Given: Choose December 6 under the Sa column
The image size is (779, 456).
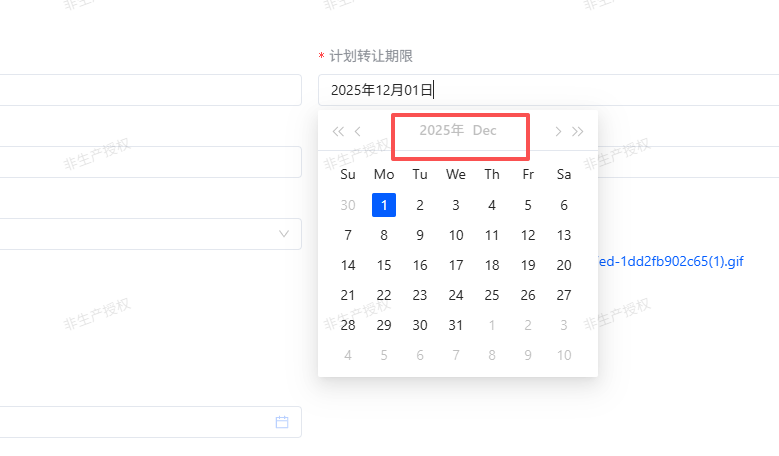Looking at the screenshot, I should click(x=564, y=205).
